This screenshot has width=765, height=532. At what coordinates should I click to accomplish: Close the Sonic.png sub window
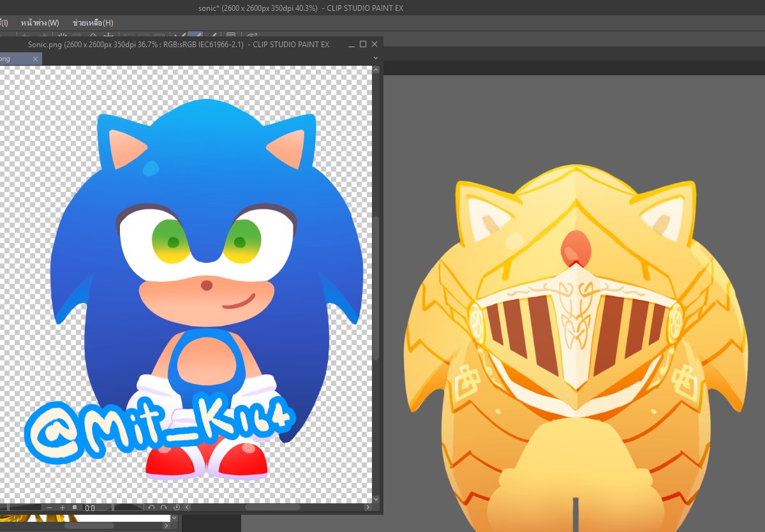(x=375, y=45)
